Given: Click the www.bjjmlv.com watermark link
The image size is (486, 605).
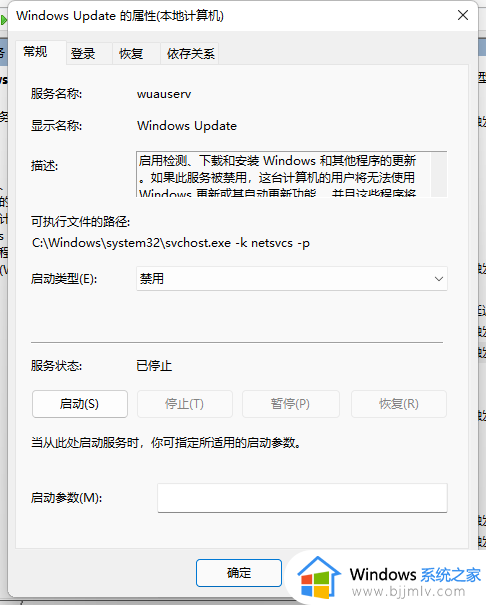Looking at the screenshot, I should pos(408,591).
